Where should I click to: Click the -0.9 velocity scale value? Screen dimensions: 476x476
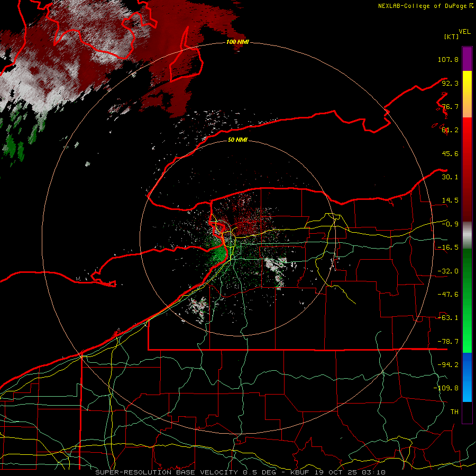tap(450, 224)
